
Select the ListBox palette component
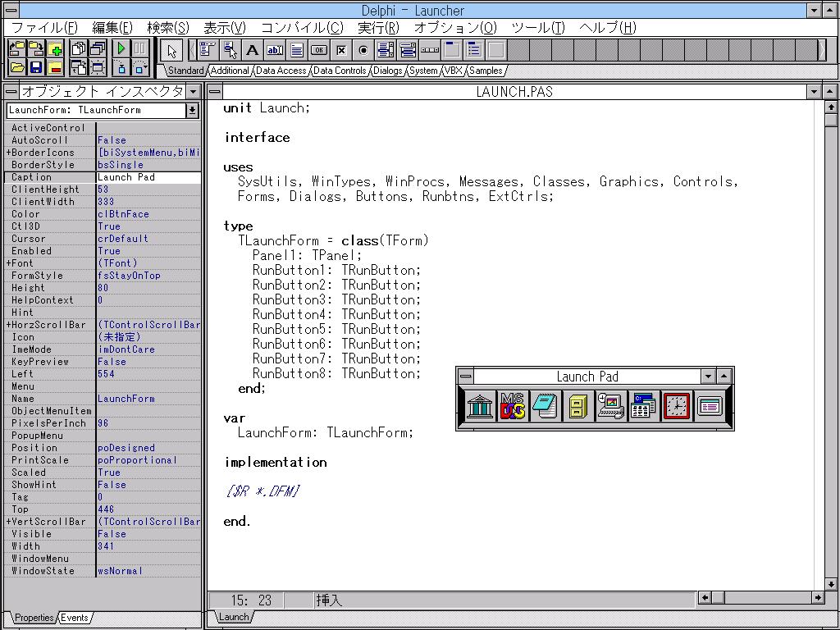tap(386, 50)
